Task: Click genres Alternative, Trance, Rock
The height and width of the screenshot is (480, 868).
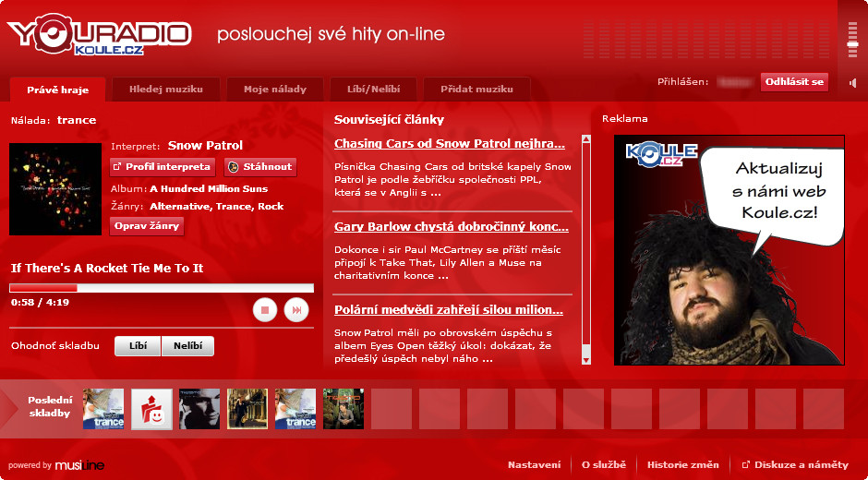Action: [216, 207]
